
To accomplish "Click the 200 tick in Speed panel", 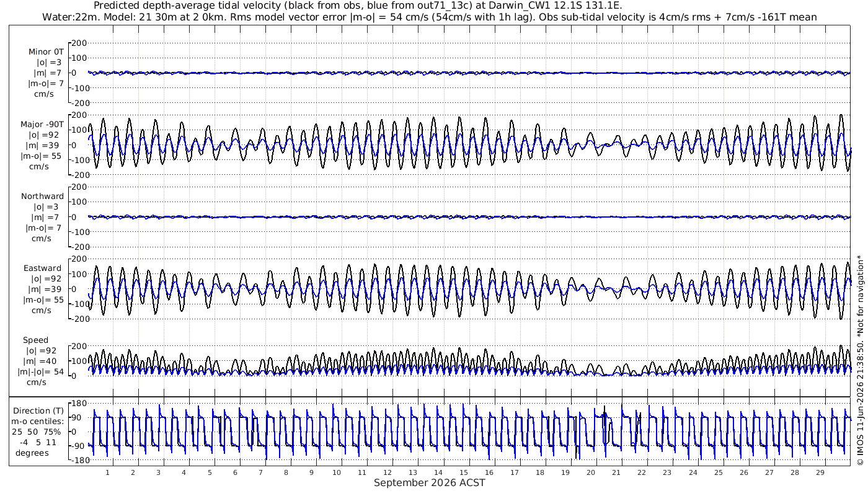I will [x=79, y=346].
